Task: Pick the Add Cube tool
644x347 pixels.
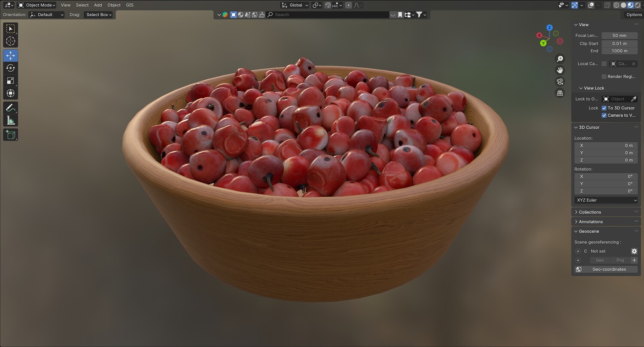Action: tap(11, 135)
